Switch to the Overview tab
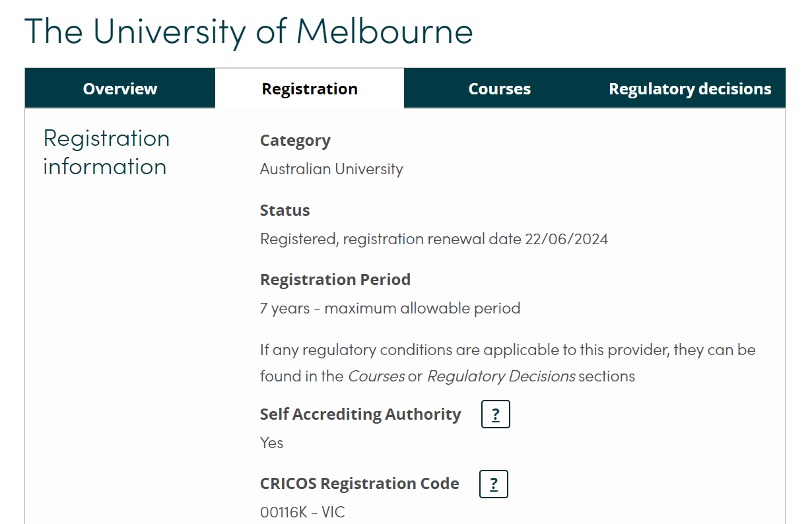The image size is (812, 524). point(120,88)
